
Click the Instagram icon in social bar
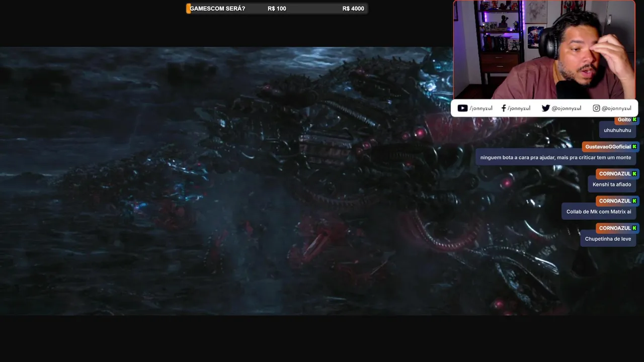click(x=596, y=108)
